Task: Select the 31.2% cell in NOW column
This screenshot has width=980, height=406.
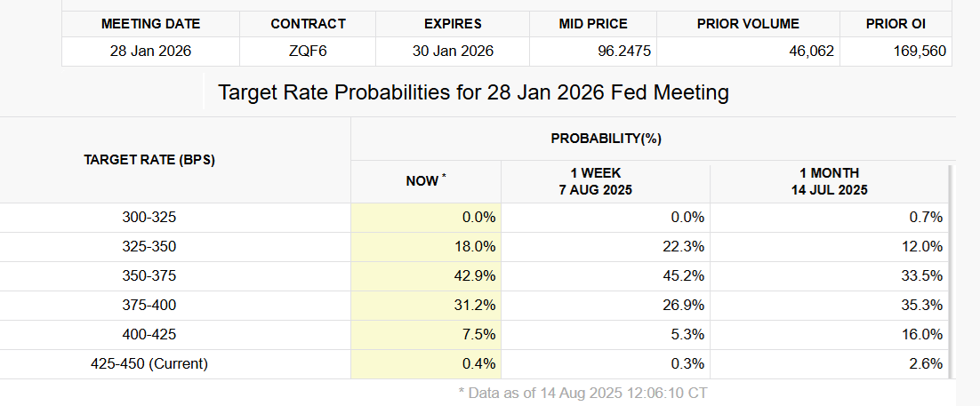Action: pos(474,305)
